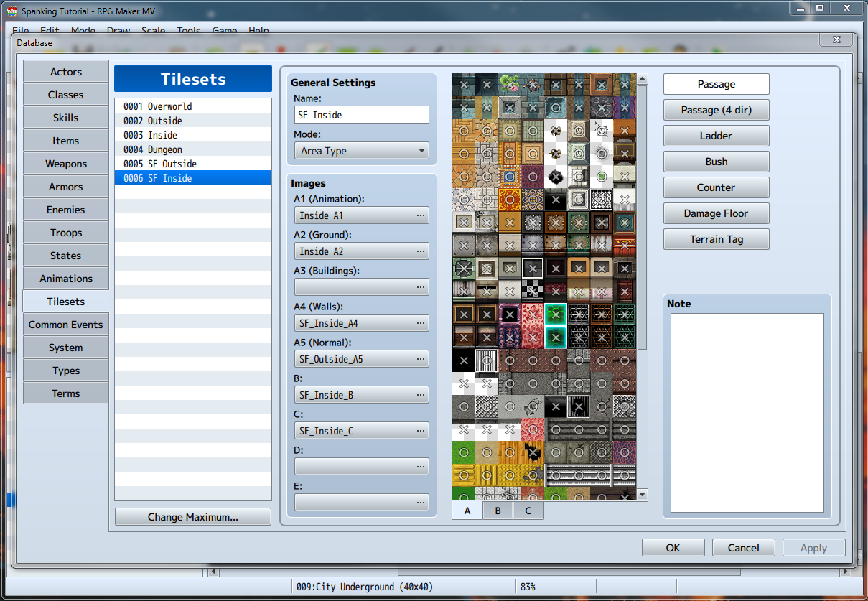Click tile palette scrollbar down arrow
868x601 pixels.
tap(643, 495)
